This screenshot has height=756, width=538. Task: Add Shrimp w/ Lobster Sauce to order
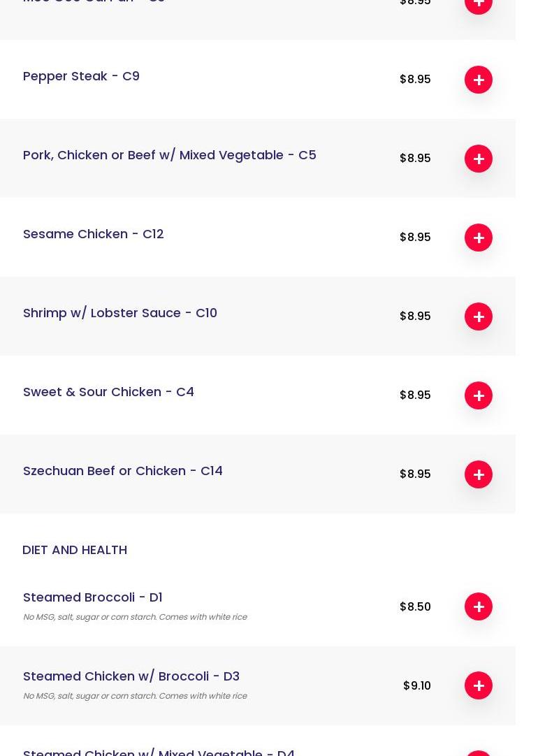pos(479,317)
